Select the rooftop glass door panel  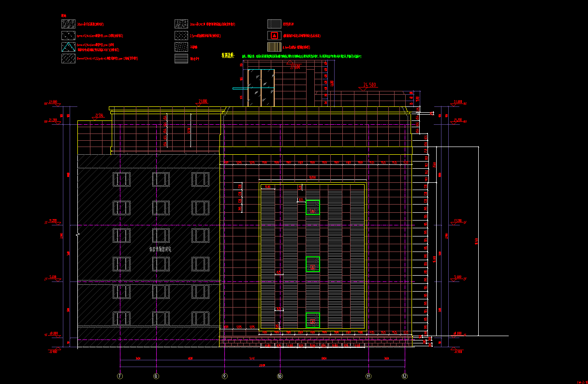[261, 88]
